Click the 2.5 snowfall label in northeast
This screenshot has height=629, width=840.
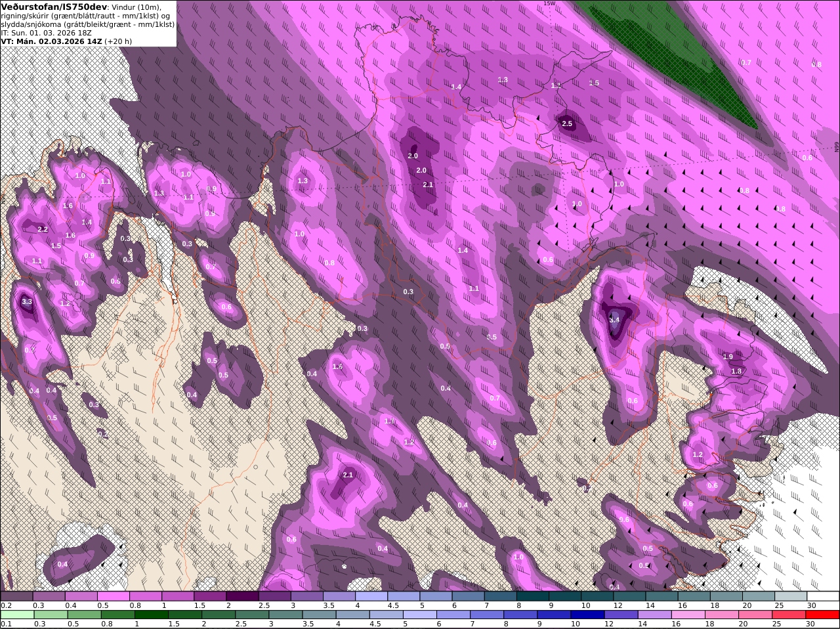coord(568,123)
